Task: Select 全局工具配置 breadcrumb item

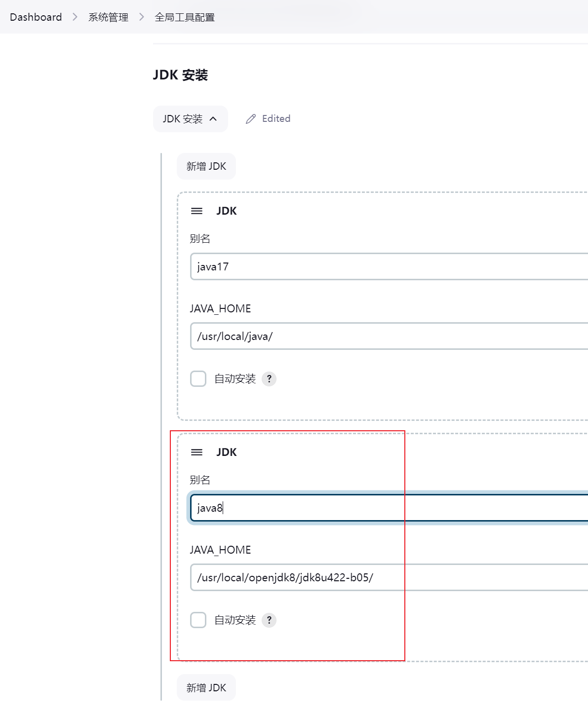Action: (185, 17)
